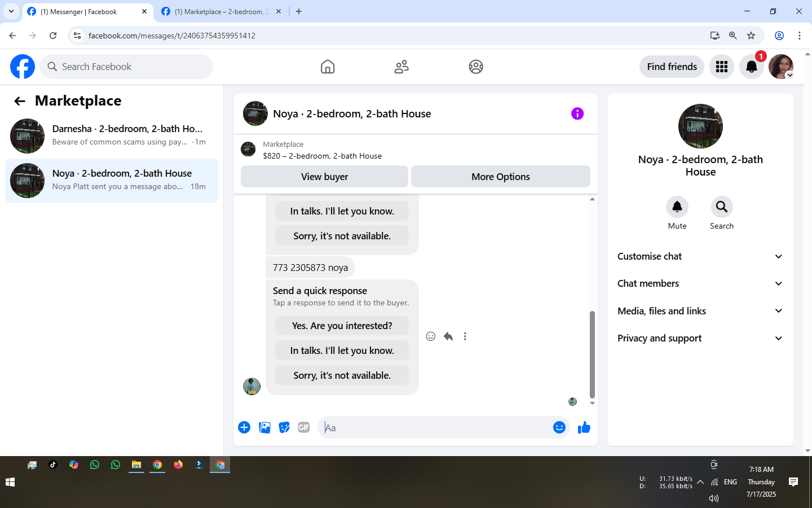Open the Facebook menu grid icon
The width and height of the screenshot is (812, 508).
point(722,67)
